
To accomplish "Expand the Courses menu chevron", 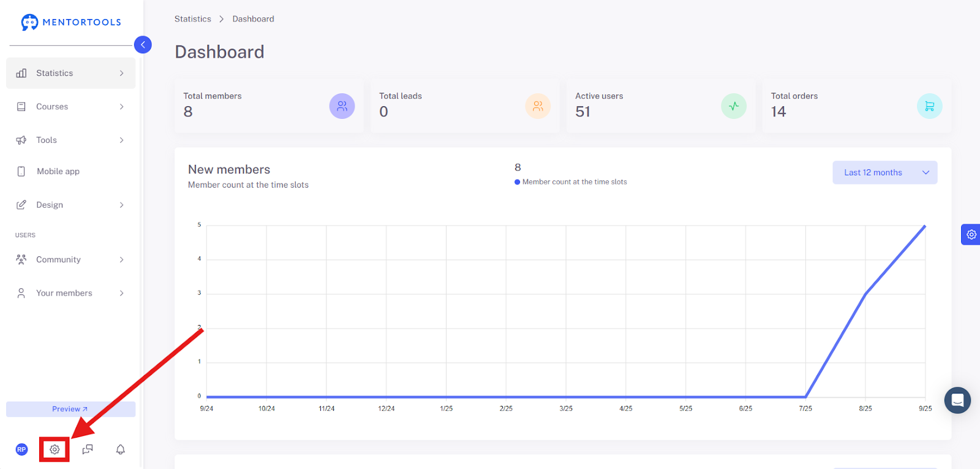I will (121, 107).
